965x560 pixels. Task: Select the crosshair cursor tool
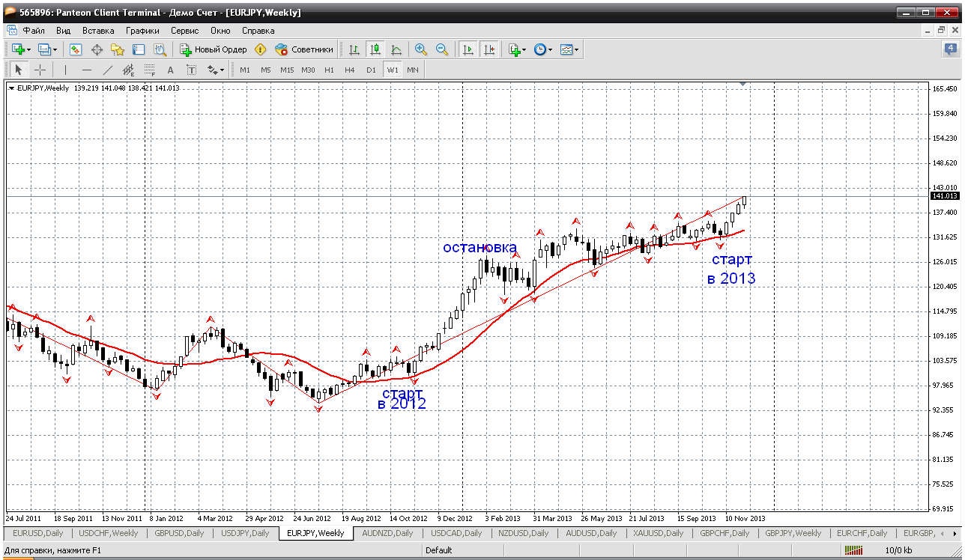pos(40,70)
